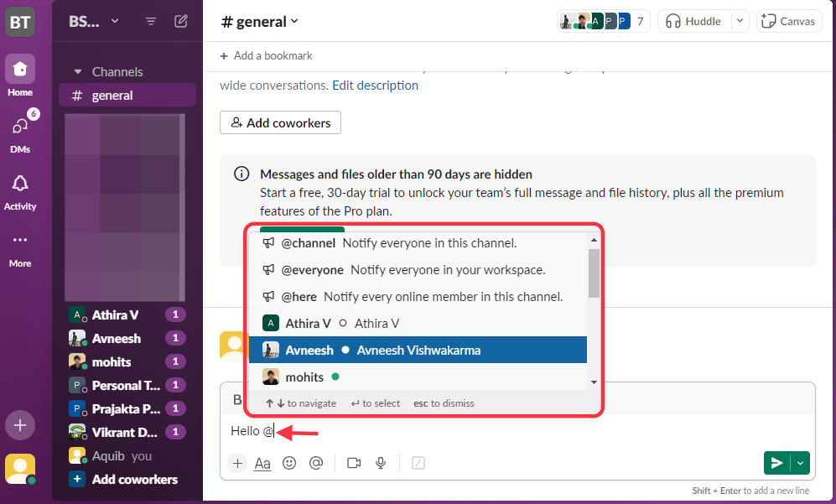Record an audio clip with the microphone icon
The width and height of the screenshot is (836, 504).
click(381, 462)
